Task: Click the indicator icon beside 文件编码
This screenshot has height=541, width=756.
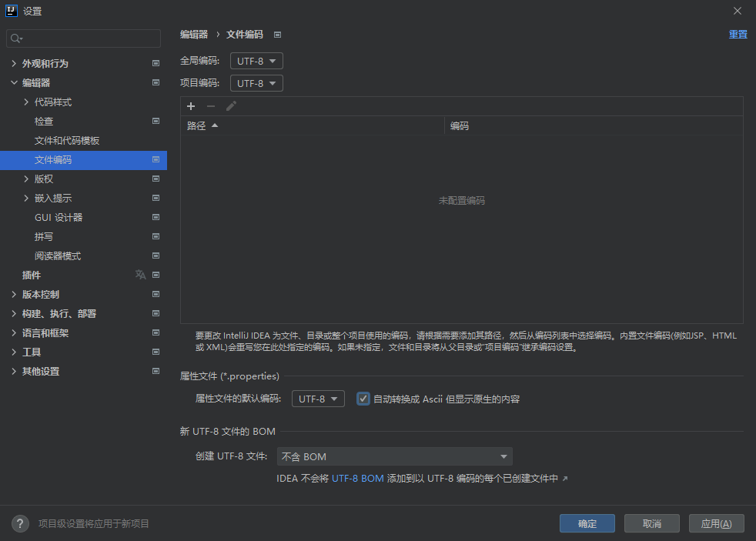Action: [156, 159]
